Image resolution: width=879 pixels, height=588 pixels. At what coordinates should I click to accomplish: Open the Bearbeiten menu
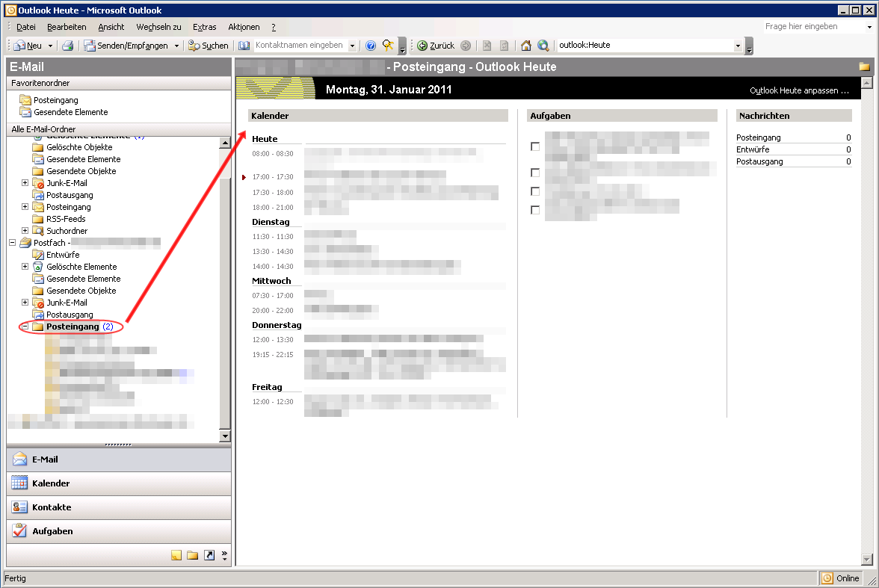pyautogui.click(x=67, y=27)
